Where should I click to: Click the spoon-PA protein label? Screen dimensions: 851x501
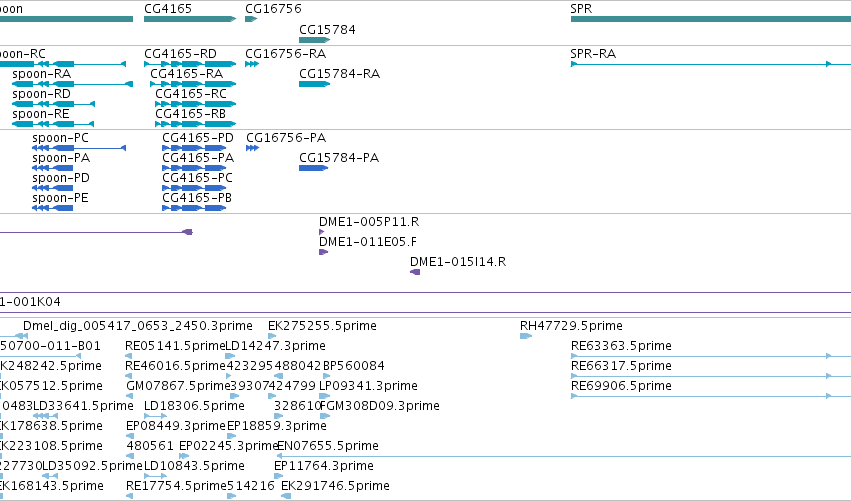point(61,158)
